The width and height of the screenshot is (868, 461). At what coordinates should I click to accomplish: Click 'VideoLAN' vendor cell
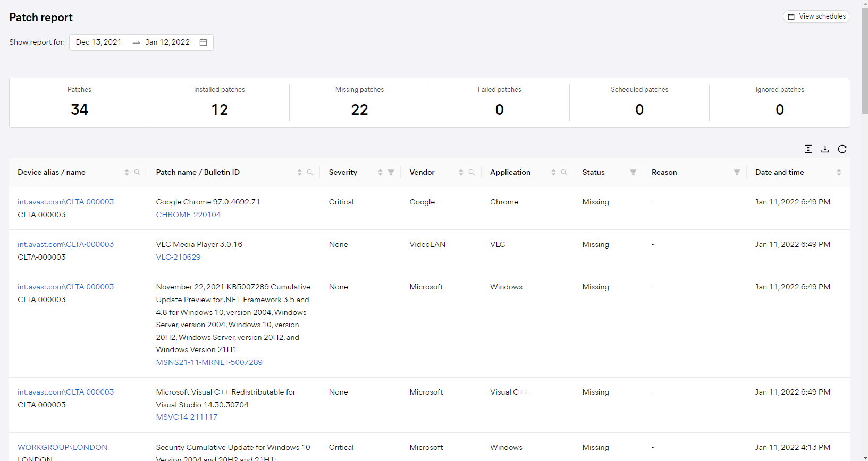[427, 244]
